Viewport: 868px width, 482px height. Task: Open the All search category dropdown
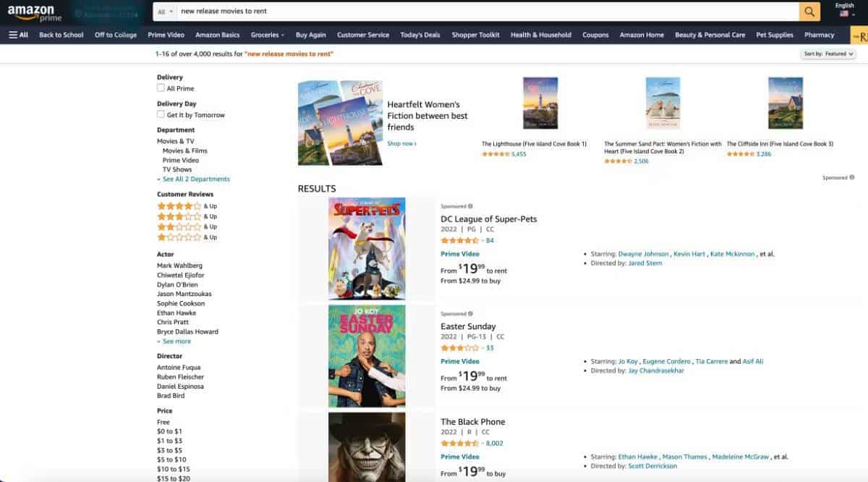click(x=166, y=12)
